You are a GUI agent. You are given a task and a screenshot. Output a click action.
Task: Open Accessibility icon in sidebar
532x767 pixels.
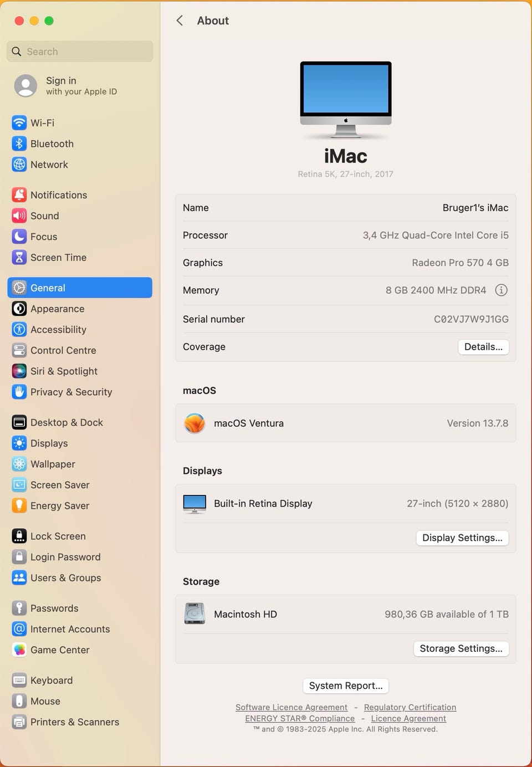19,329
